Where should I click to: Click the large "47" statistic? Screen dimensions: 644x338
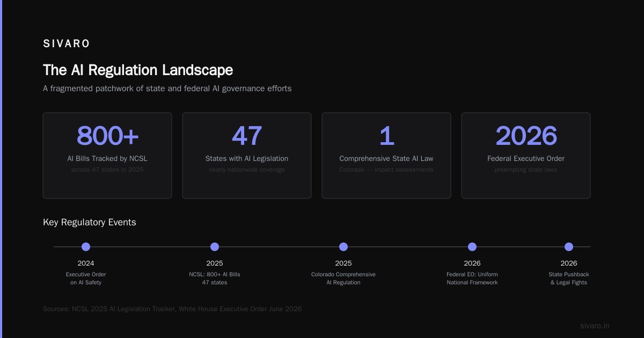click(247, 136)
